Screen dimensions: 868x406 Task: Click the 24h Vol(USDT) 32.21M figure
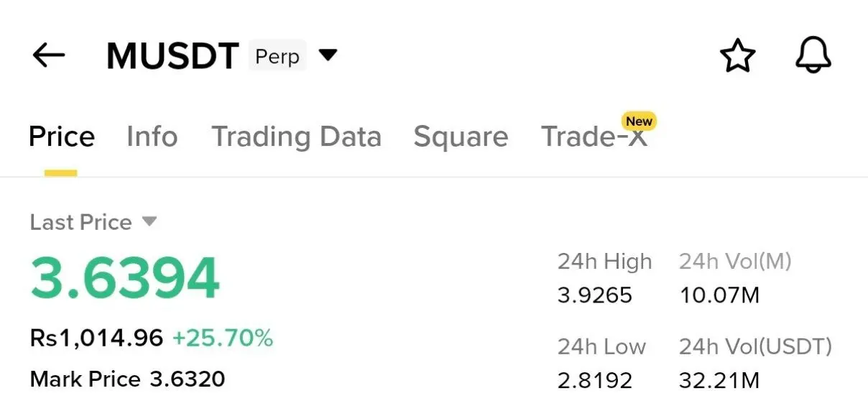719,380
